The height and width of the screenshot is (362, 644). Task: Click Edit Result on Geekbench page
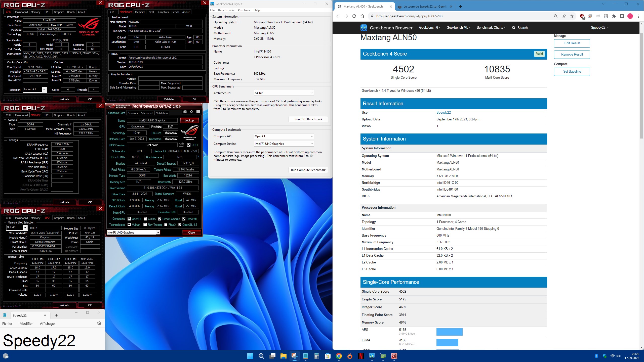(x=572, y=43)
